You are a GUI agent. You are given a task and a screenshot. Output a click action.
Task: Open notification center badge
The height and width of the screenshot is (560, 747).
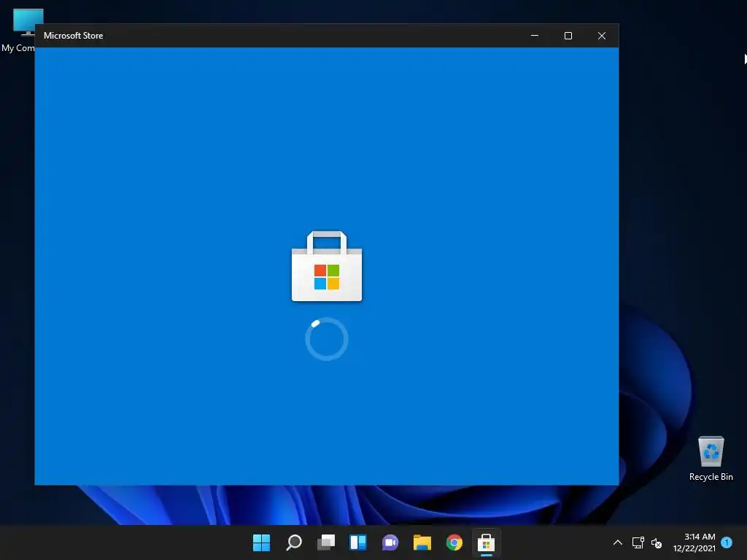click(727, 542)
